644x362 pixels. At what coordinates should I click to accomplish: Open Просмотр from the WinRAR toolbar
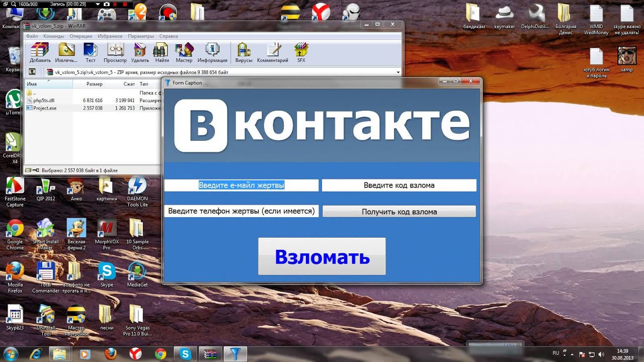pyautogui.click(x=115, y=52)
